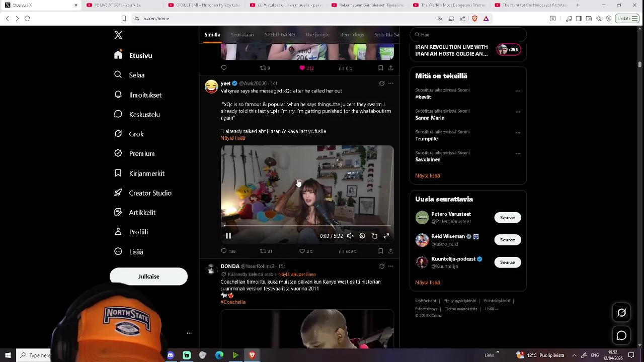Click the X logo in the sidebar
644x362 pixels.
[x=118, y=35]
